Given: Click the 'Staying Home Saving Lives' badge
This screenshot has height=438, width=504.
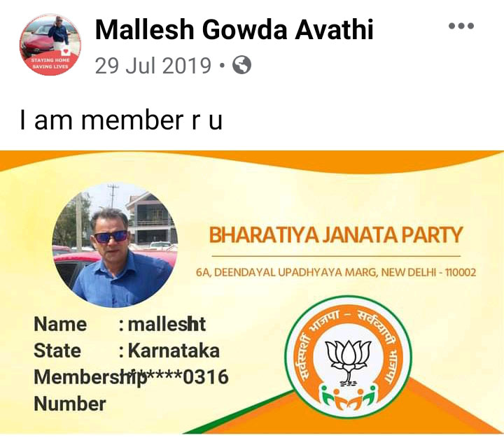Looking at the screenshot, I should [50, 63].
